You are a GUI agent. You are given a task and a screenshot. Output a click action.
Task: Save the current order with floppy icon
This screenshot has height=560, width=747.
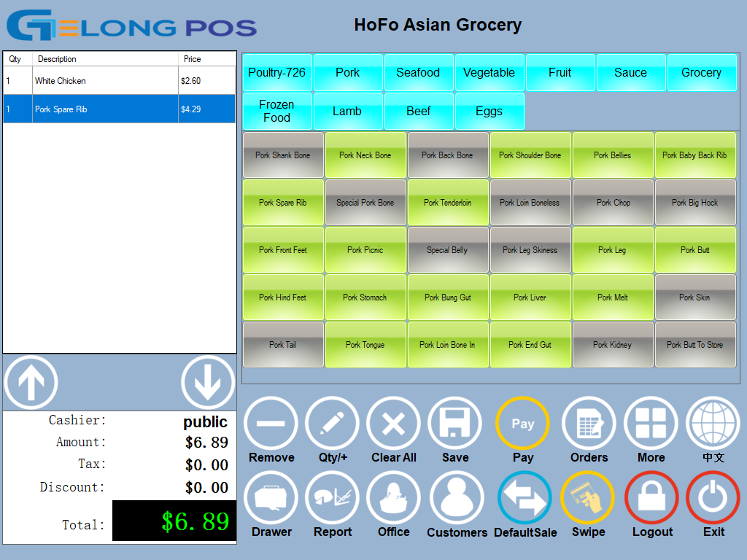pyautogui.click(x=454, y=424)
